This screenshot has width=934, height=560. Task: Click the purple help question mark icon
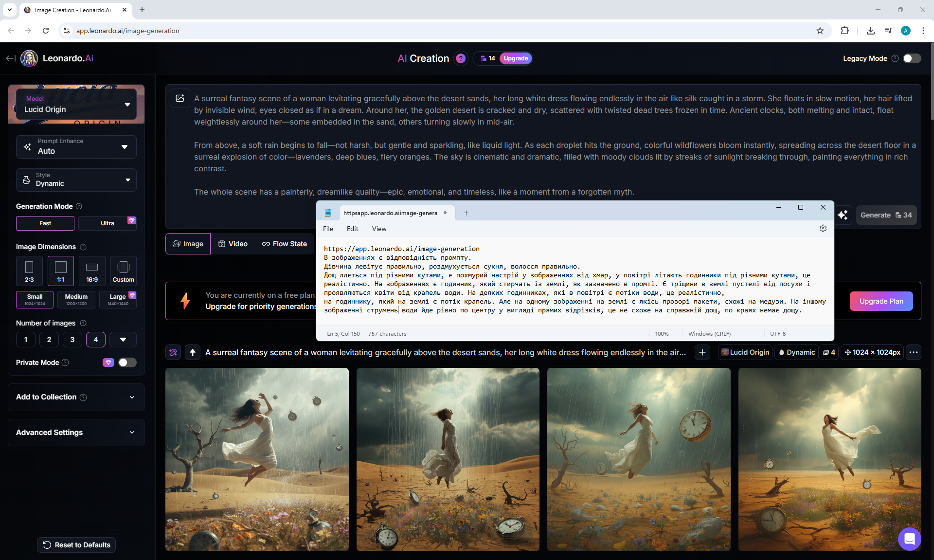(460, 58)
